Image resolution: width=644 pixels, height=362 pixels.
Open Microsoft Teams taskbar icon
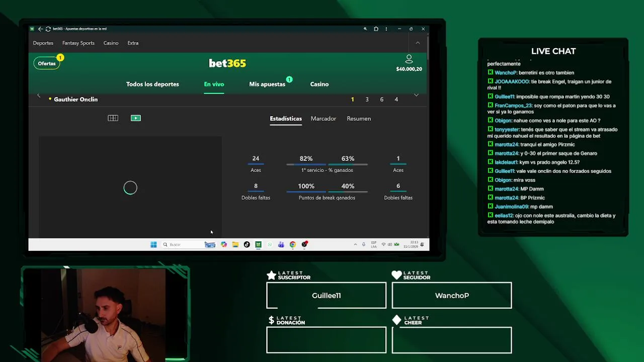(281, 244)
